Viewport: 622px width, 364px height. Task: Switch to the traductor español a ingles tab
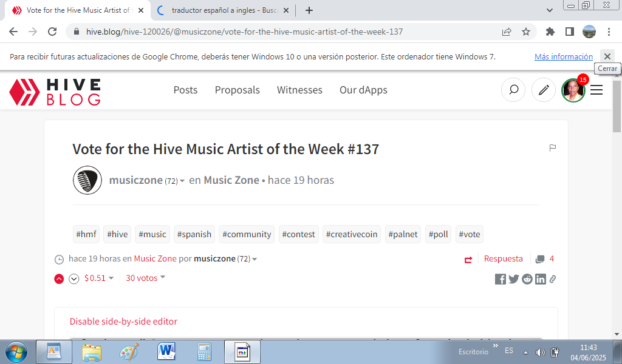coord(224,10)
